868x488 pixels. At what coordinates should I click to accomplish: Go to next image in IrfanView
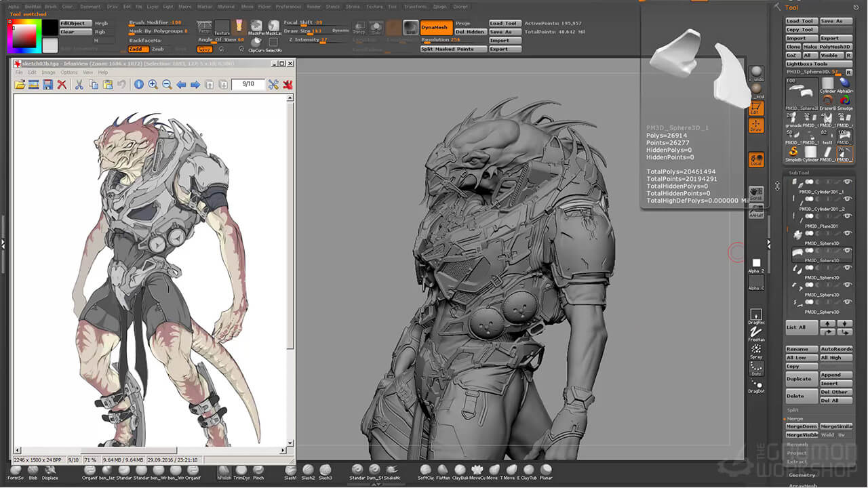195,85
